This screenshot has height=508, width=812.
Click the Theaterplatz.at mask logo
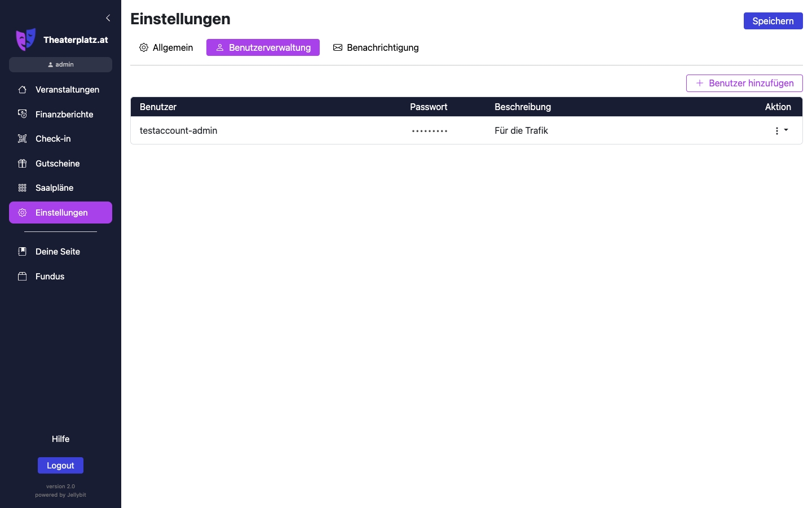(x=25, y=40)
